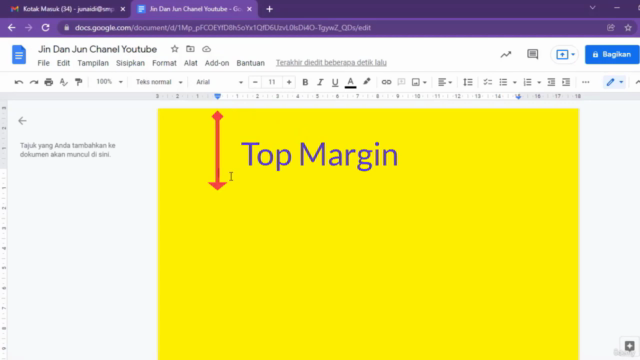View the activity dashboard trend icon
This screenshot has height=360, width=640.
[x=506, y=54]
